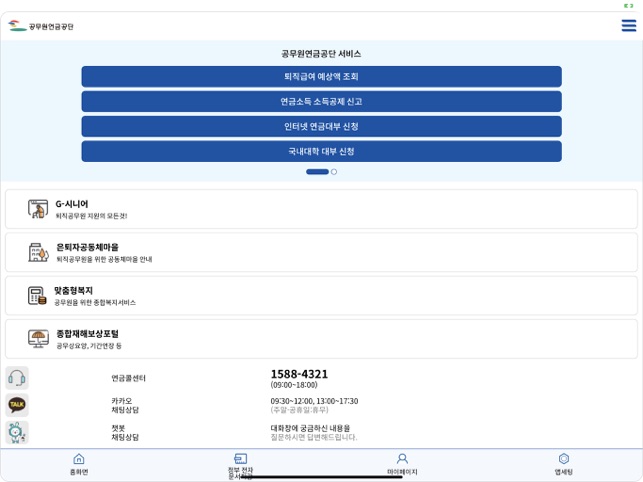The image size is (643, 482).
Task: Click the G-시니어 computer icon
Action: click(38, 209)
